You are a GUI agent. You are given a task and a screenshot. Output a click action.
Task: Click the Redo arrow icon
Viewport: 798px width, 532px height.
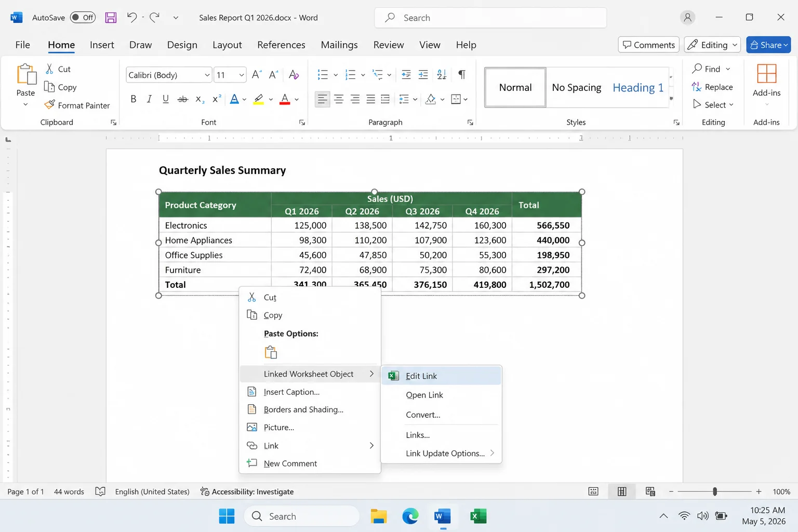[154, 17]
